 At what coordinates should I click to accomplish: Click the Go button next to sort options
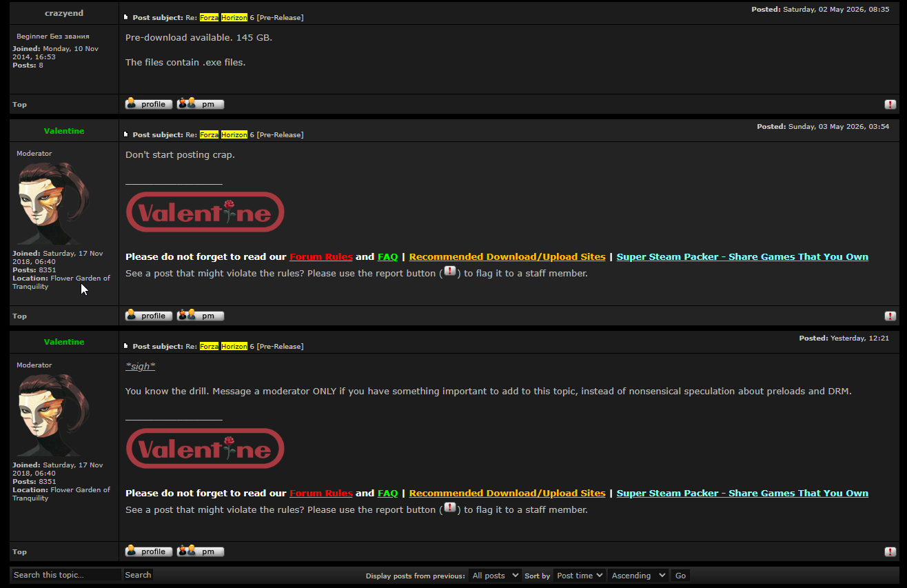680,576
